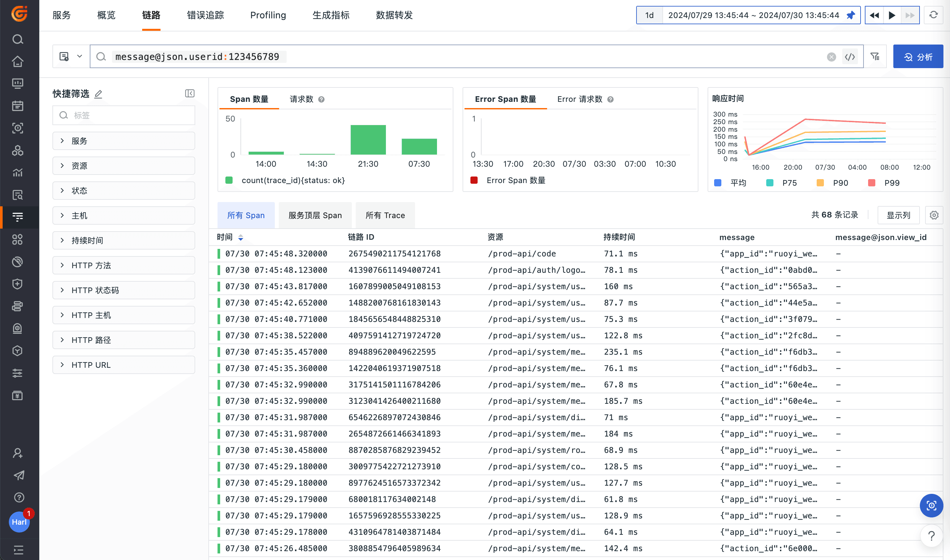Open table settings gear icon
The height and width of the screenshot is (560, 950).
934,215
